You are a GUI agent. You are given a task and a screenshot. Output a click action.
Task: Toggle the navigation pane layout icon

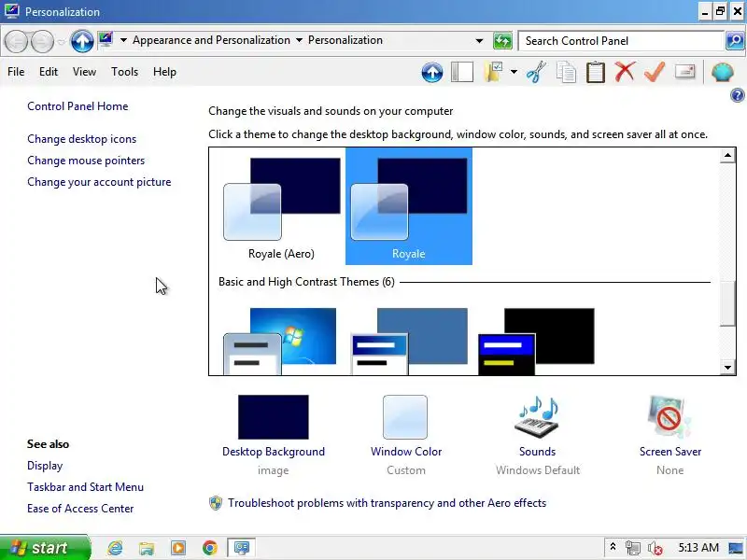461,73
